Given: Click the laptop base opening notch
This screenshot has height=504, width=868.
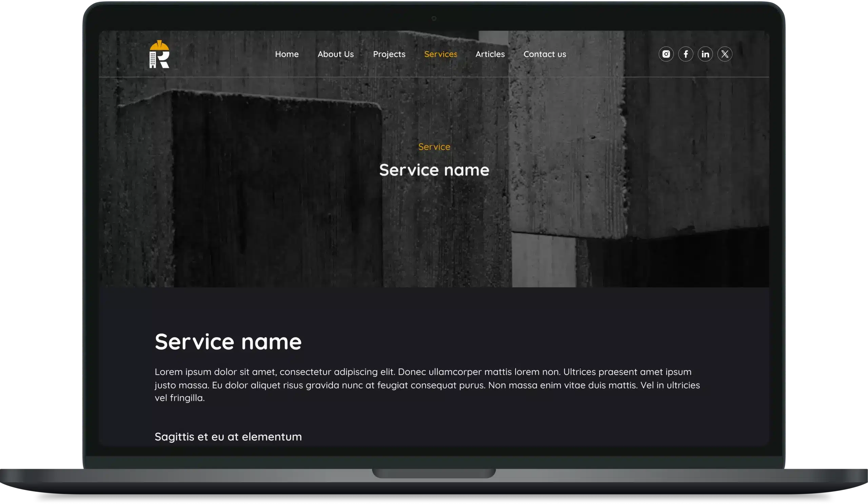Looking at the screenshot, I should pyautogui.click(x=434, y=473).
